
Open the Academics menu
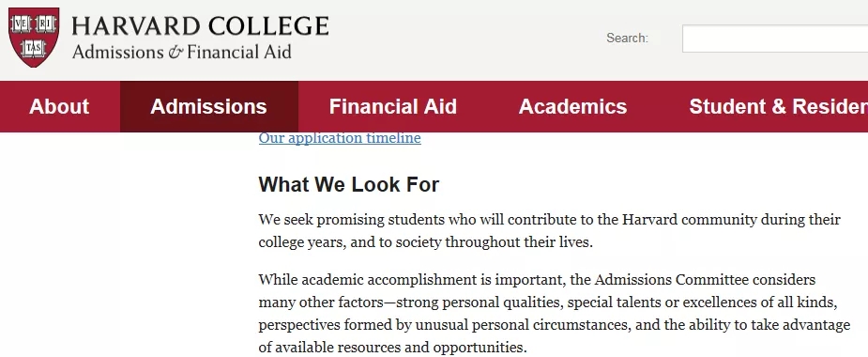[573, 106]
